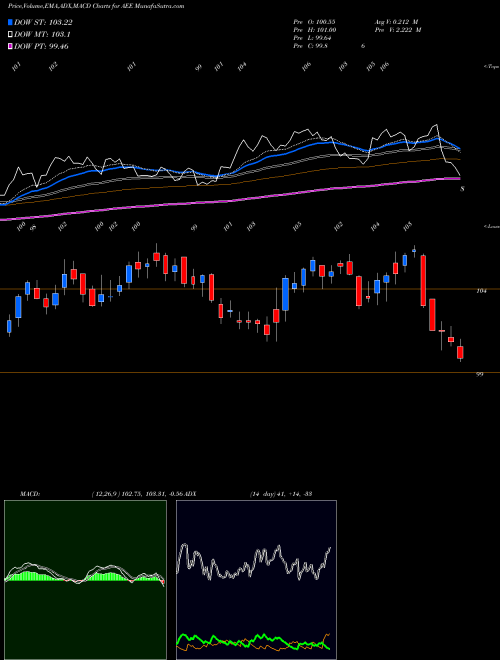Click the last red candlestick near 99 line
500x660 pixels.
tap(460, 352)
